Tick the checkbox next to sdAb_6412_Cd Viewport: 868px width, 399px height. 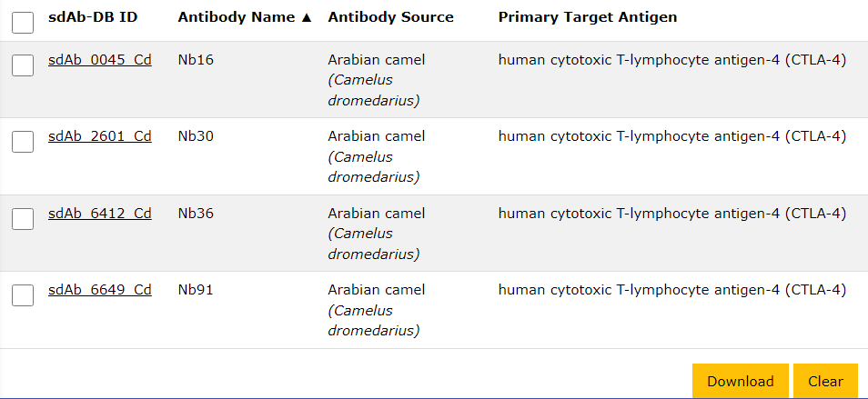tap(23, 218)
